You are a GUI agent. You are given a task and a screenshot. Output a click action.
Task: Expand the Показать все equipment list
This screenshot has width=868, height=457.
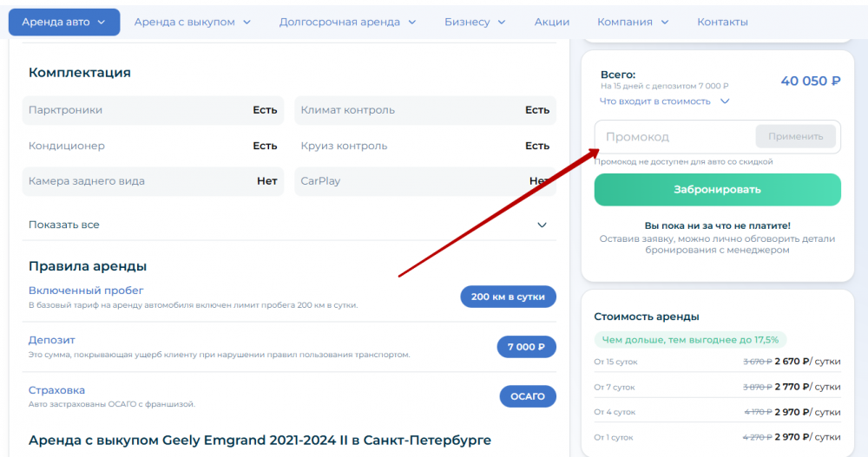coord(64,225)
